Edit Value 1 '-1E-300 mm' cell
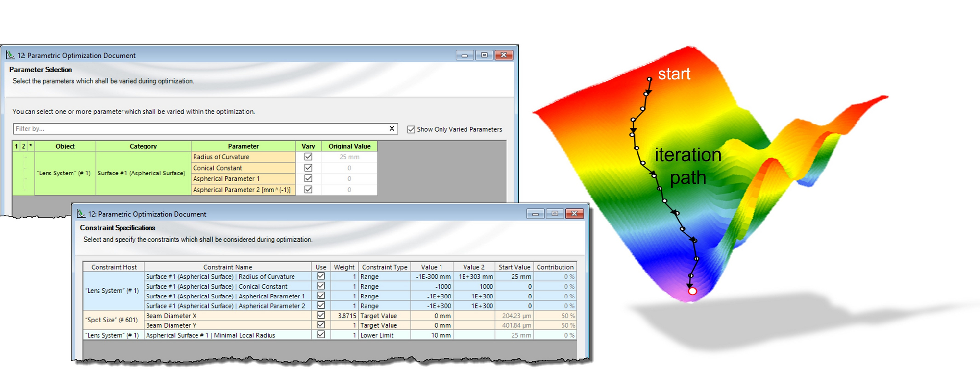The width and height of the screenshot is (980, 372). 432,276
